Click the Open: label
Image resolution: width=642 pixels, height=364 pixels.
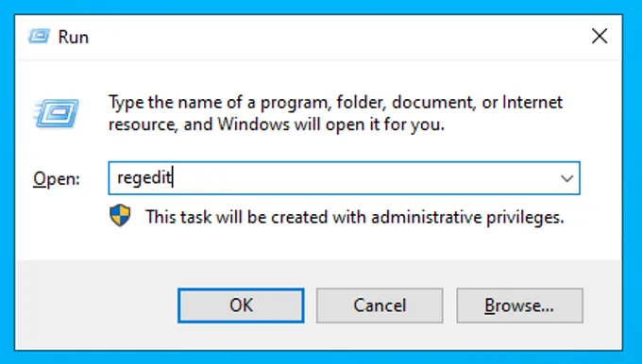57,179
